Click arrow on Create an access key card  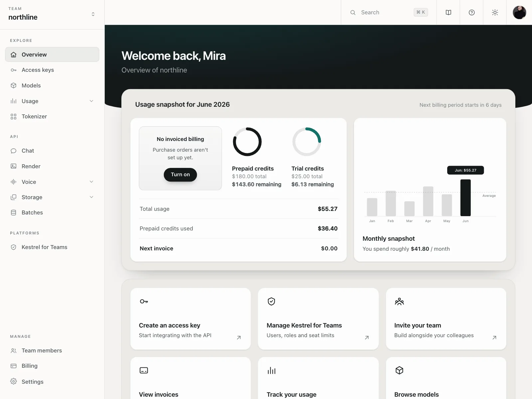[x=239, y=337]
